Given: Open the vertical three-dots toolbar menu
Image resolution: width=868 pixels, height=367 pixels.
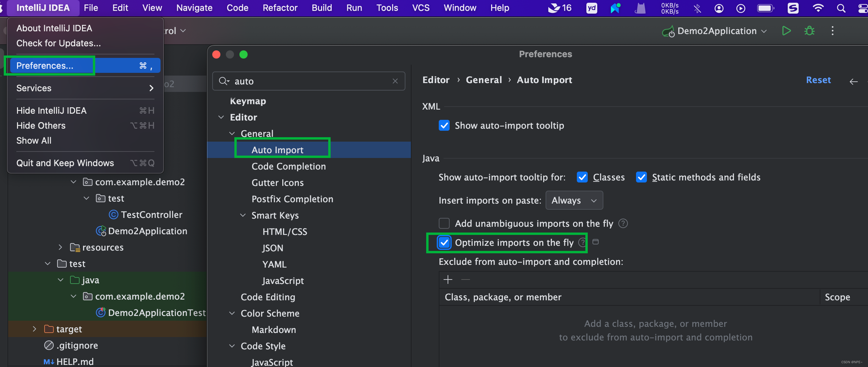Looking at the screenshot, I should tap(832, 31).
